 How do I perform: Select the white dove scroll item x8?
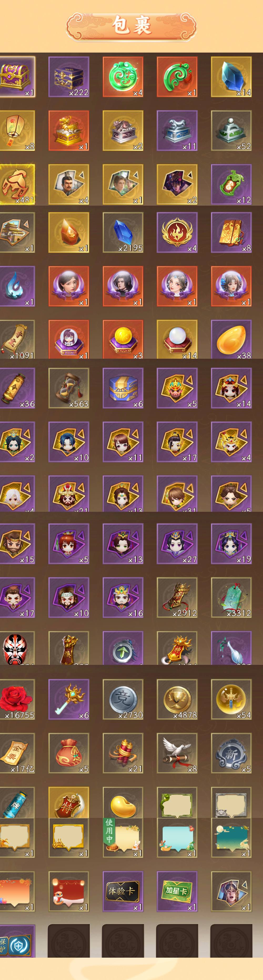(177, 753)
